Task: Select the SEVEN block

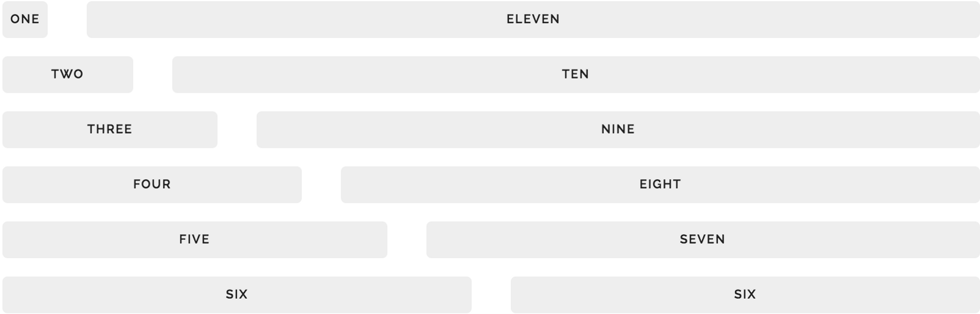Action: [x=703, y=240]
